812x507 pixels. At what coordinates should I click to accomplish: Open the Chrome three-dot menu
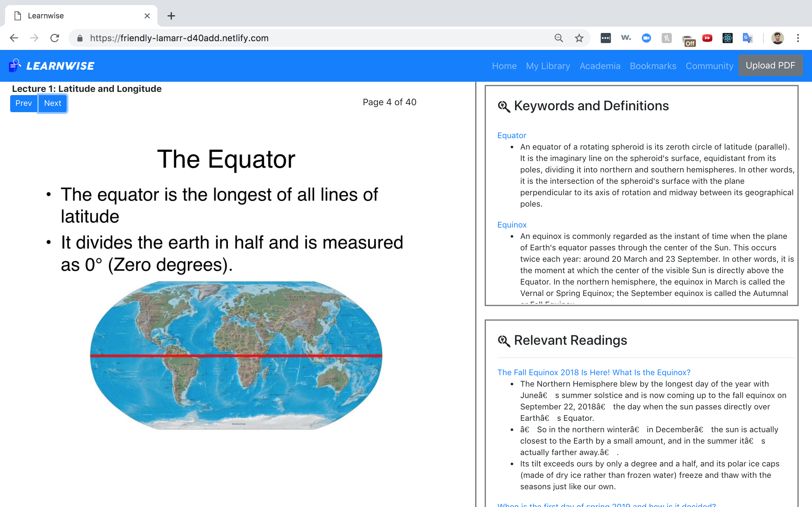[x=798, y=38]
